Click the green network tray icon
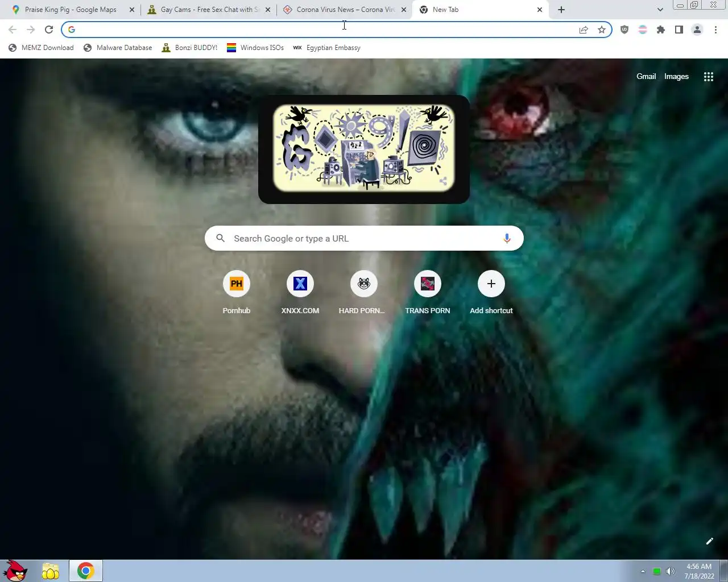The height and width of the screenshot is (582, 728). [x=657, y=571]
